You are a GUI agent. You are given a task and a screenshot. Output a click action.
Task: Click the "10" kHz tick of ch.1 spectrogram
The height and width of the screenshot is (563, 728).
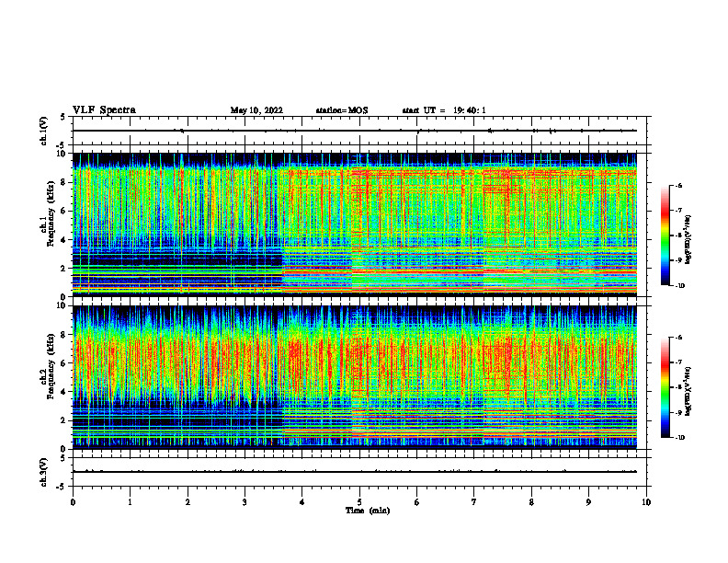(x=63, y=154)
